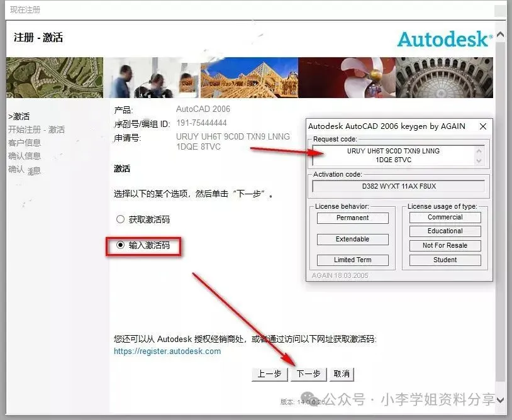Click Request code field scroll down arrow
This screenshot has height=420, width=512.
click(x=479, y=160)
